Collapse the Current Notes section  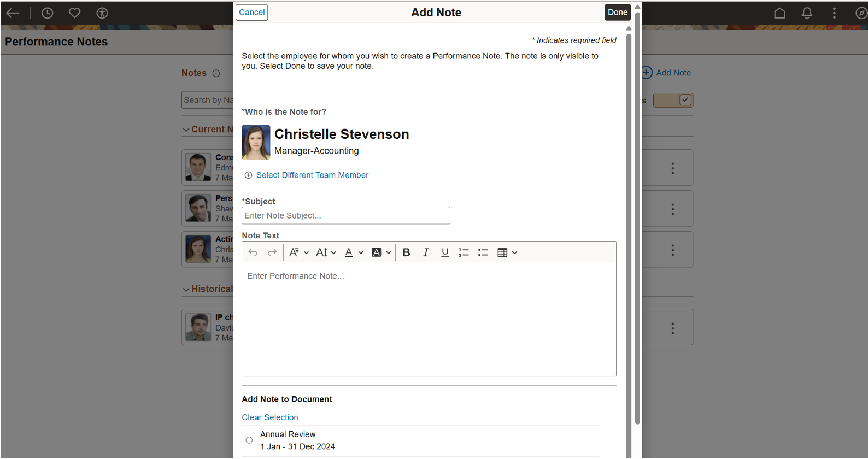[186, 130]
